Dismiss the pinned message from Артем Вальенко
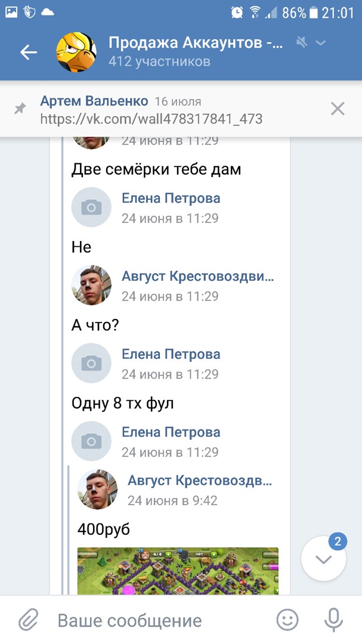Image resolution: width=362 pixels, height=644 pixels. [x=338, y=109]
